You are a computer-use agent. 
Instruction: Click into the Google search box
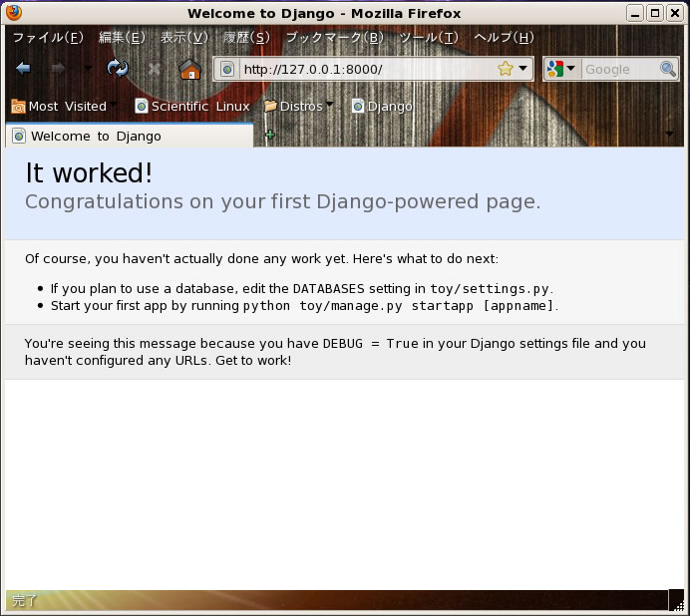620,69
